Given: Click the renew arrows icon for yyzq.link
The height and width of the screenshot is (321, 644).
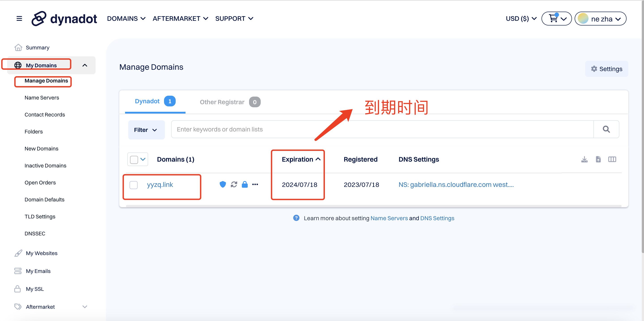Looking at the screenshot, I should [234, 184].
